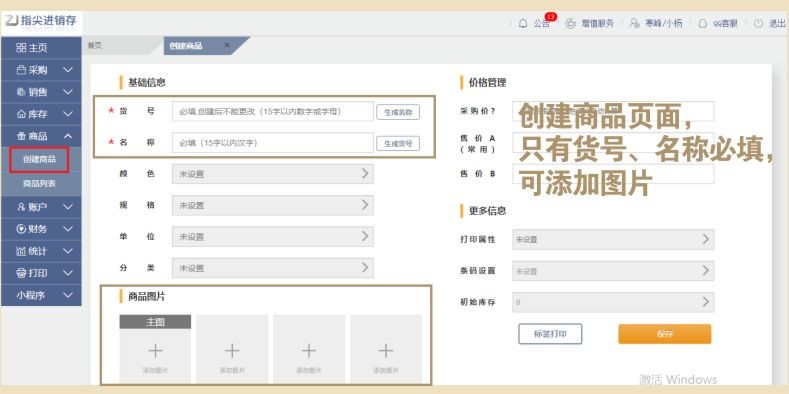The height and width of the screenshot is (394, 789).
Task: Open the 单位 selector
Action: click(x=273, y=237)
